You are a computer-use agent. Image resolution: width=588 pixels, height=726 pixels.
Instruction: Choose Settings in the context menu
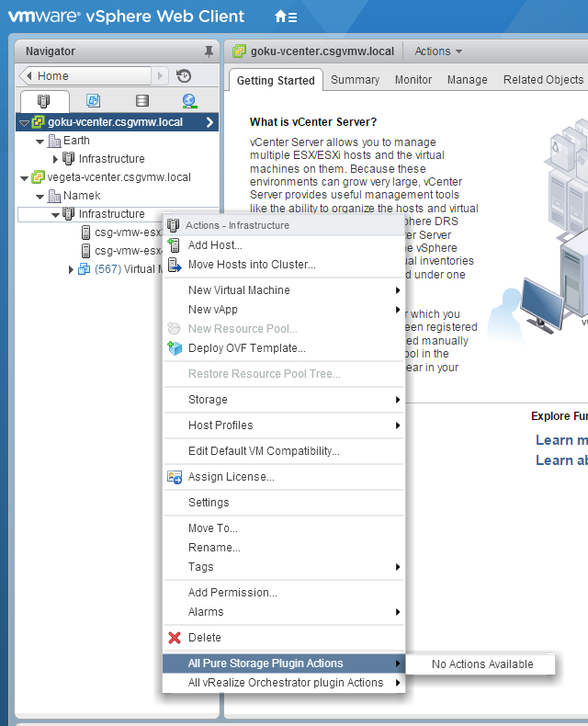pos(284,503)
